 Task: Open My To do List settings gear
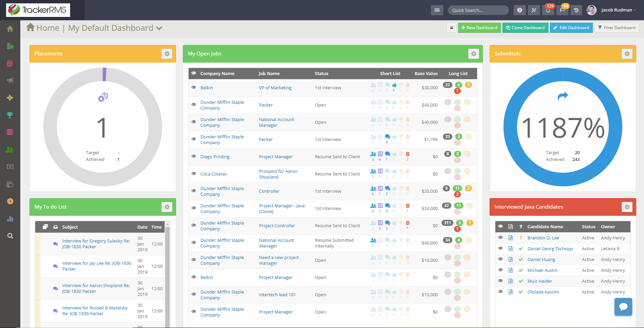point(167,207)
